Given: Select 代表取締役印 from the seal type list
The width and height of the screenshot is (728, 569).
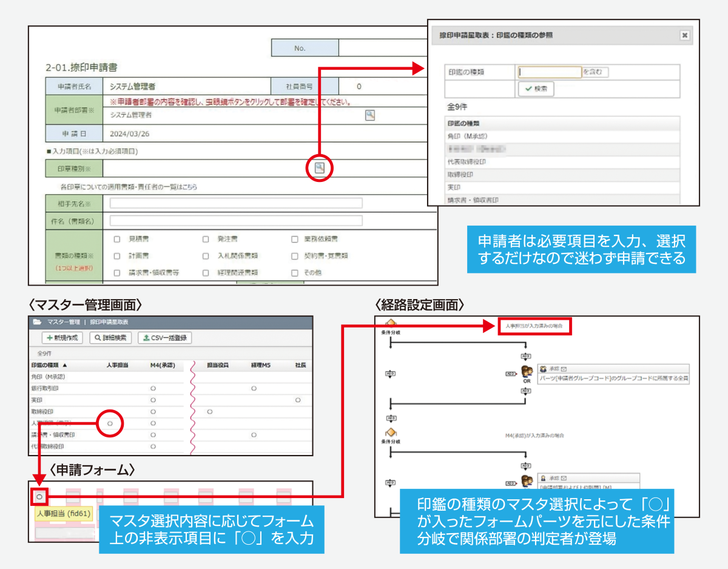Looking at the screenshot, I should click(467, 162).
